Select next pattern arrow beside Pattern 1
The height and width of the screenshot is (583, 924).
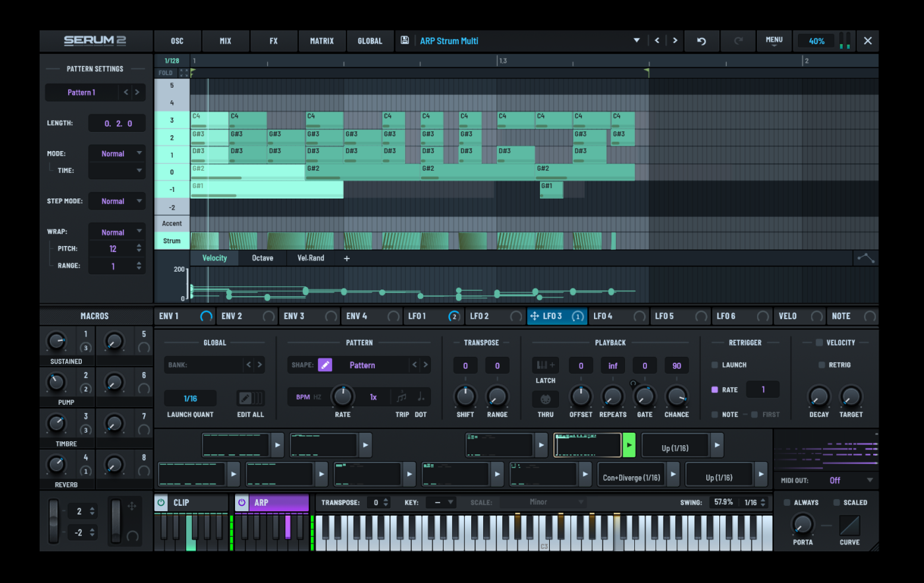[x=137, y=92]
